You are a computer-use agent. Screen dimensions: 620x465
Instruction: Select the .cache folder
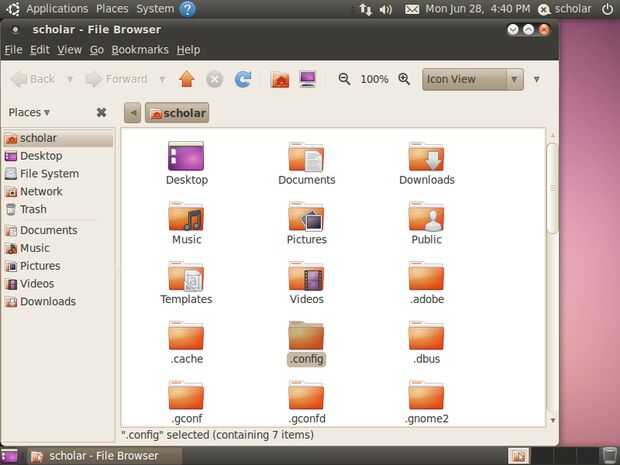click(186, 336)
